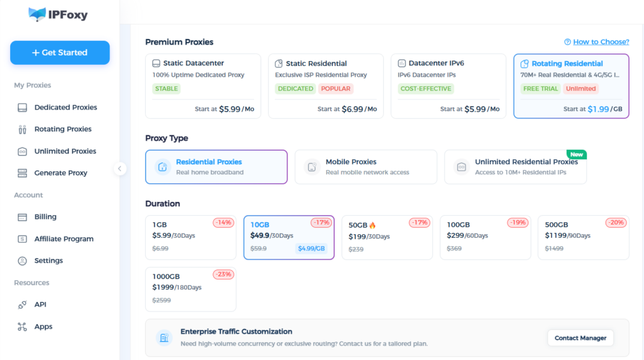Select the Static Residential proxy card

[x=326, y=86]
